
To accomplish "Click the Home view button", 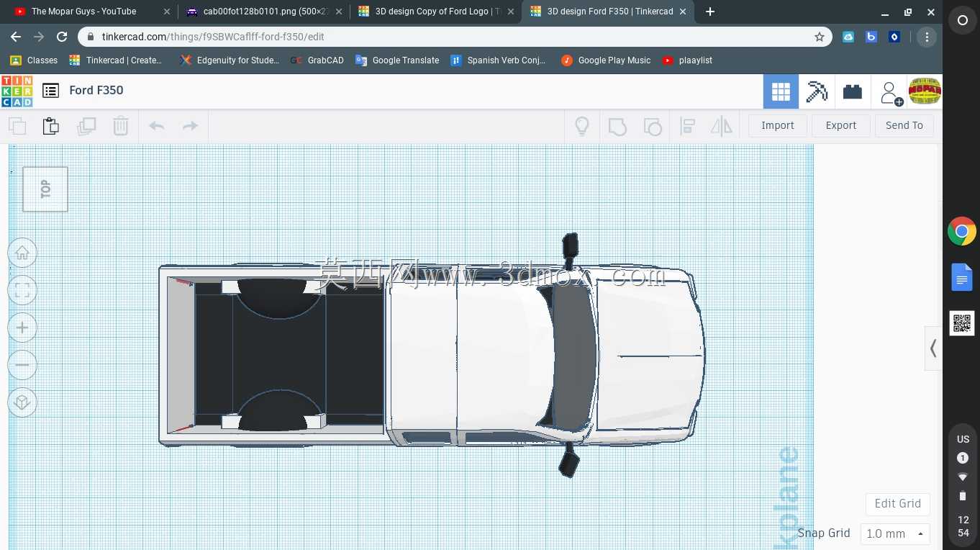I will coord(22,253).
